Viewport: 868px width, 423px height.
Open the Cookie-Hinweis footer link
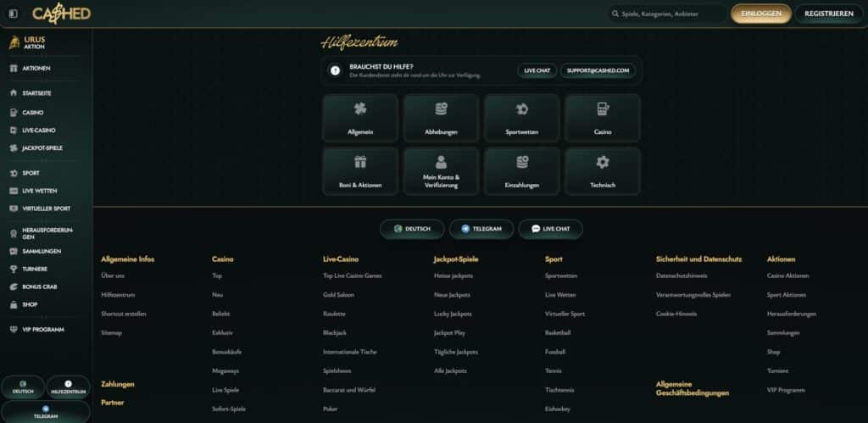[x=676, y=314]
